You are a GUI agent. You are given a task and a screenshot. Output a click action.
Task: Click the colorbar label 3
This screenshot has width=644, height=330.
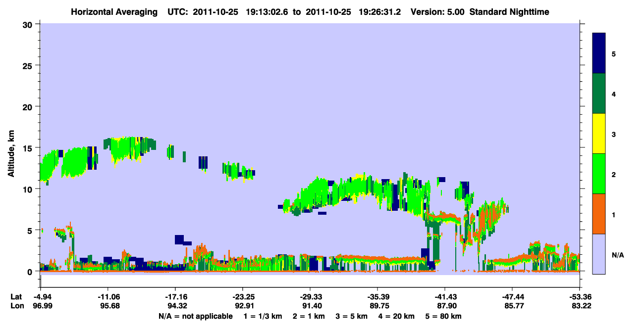click(x=613, y=134)
